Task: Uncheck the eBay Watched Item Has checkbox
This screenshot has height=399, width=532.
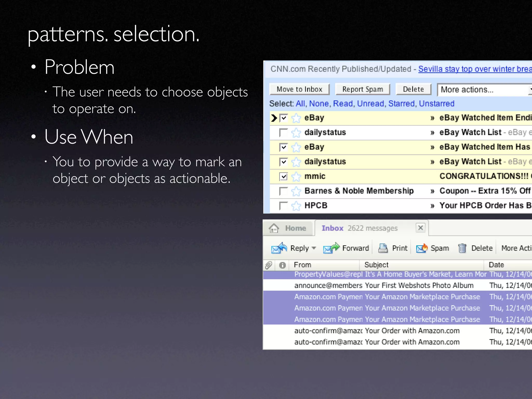Action: [283, 148]
